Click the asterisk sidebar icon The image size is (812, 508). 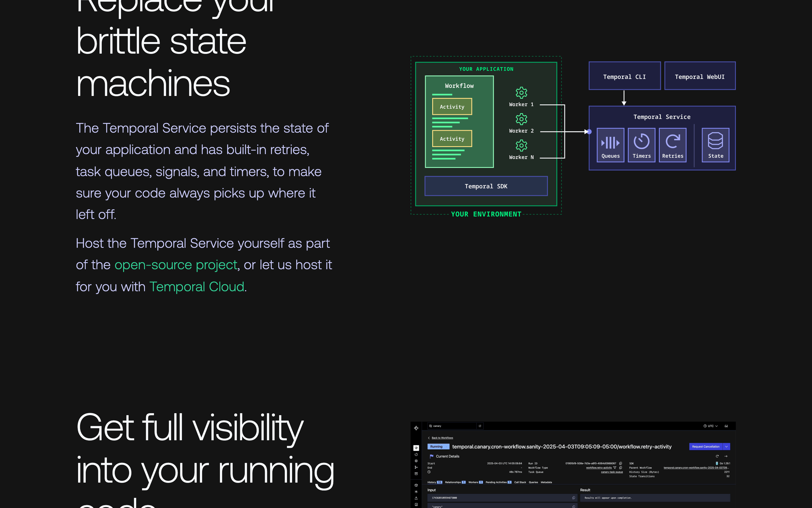click(x=416, y=492)
